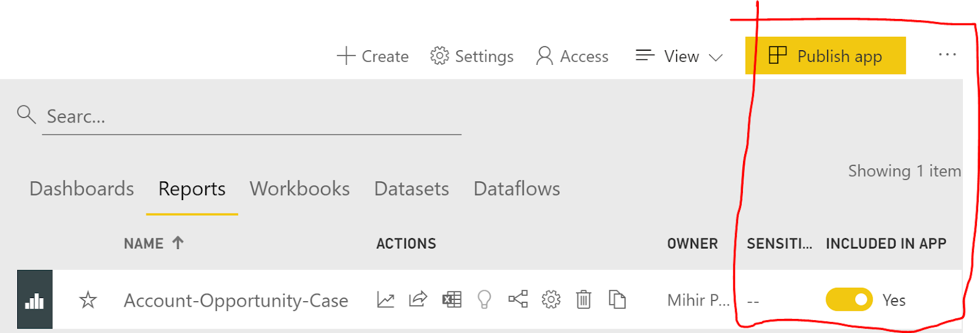Click the Publish app button
Screen dimensions: 980x333
tap(825, 56)
